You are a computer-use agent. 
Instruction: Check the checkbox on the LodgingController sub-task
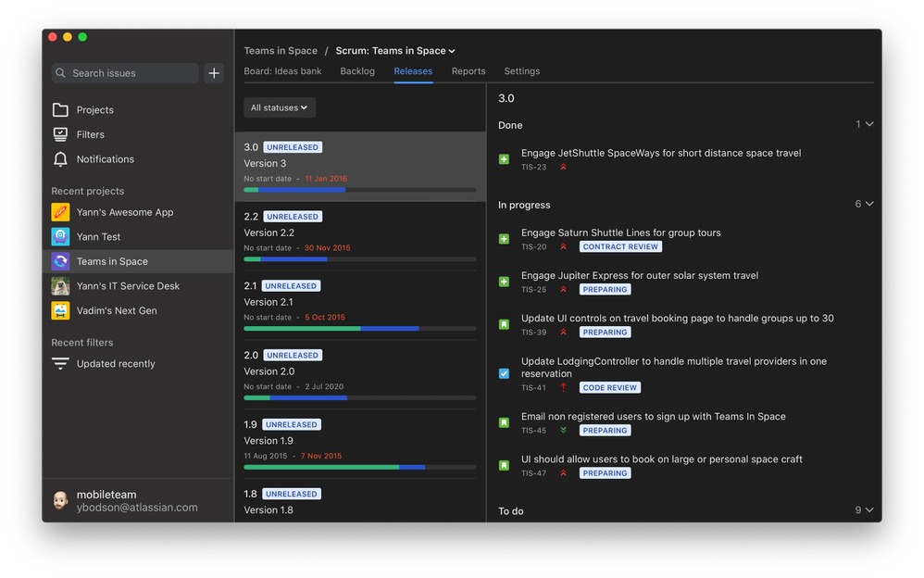[505, 373]
